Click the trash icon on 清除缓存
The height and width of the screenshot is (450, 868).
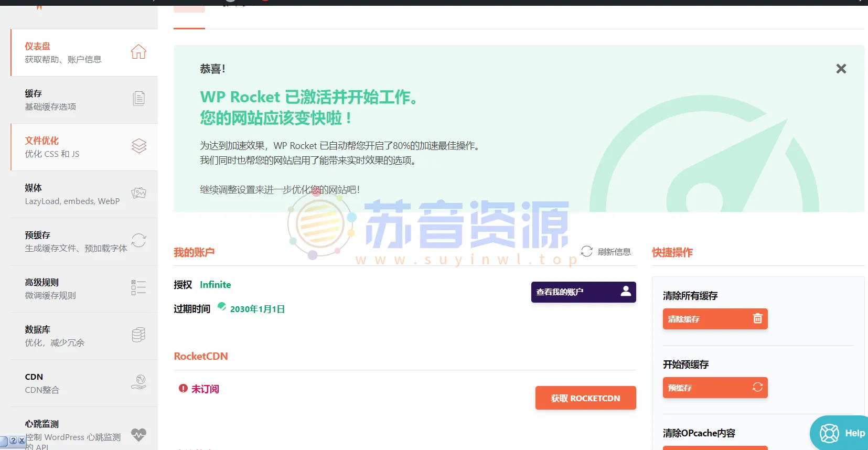(757, 318)
